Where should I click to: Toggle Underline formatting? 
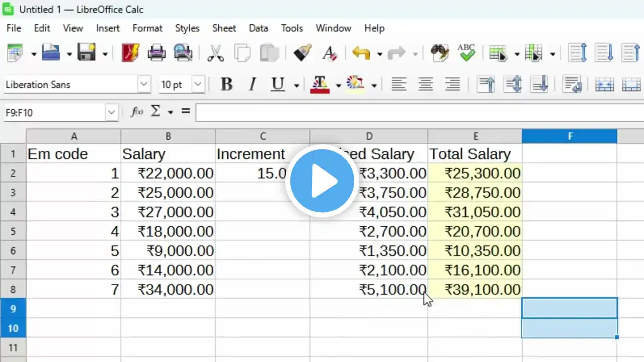coord(278,84)
